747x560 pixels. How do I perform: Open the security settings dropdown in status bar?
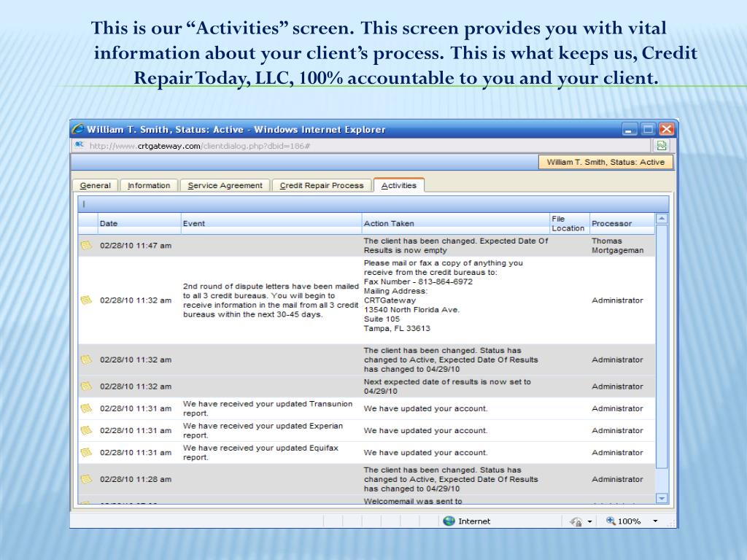coord(589,521)
